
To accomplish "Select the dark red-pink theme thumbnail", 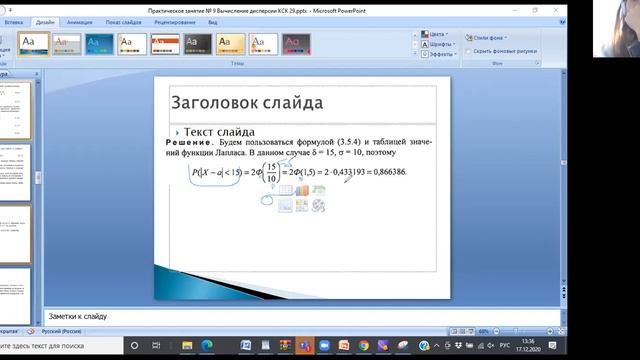I will 296,44.
